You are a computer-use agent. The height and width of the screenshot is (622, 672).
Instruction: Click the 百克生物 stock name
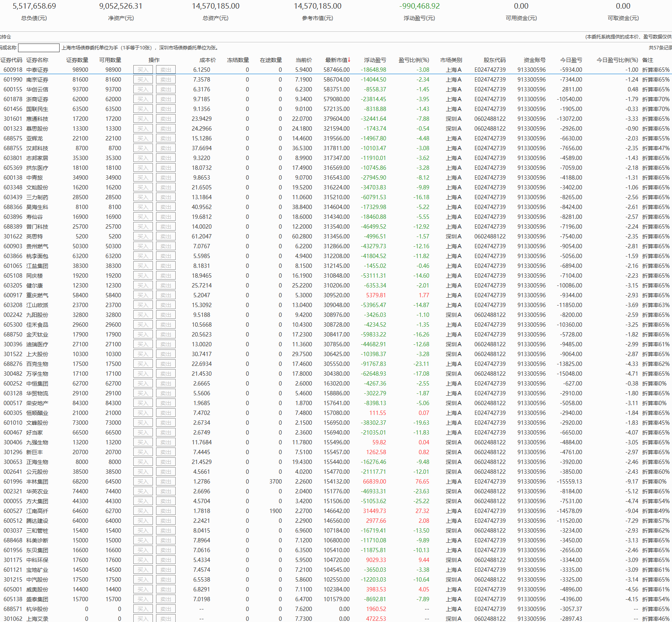pos(37,364)
